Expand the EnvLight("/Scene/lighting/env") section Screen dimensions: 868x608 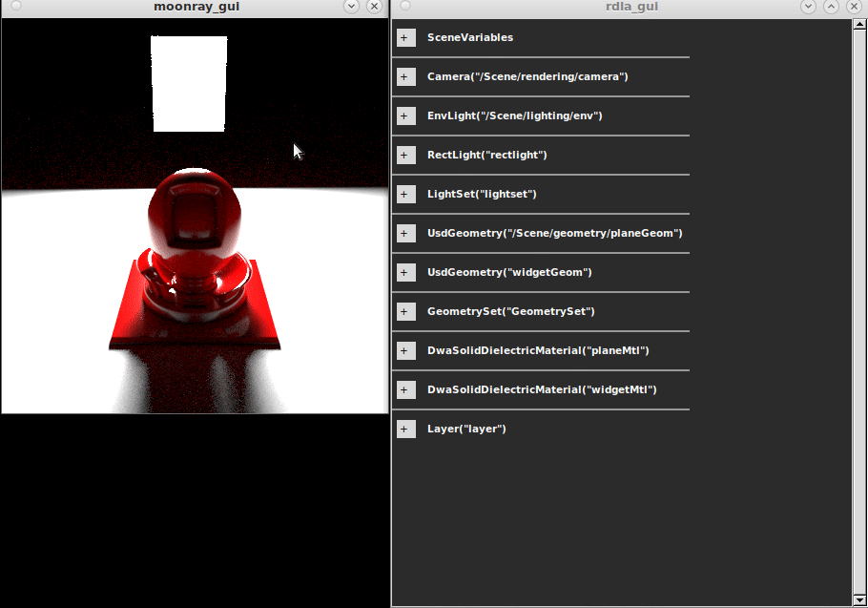point(405,115)
